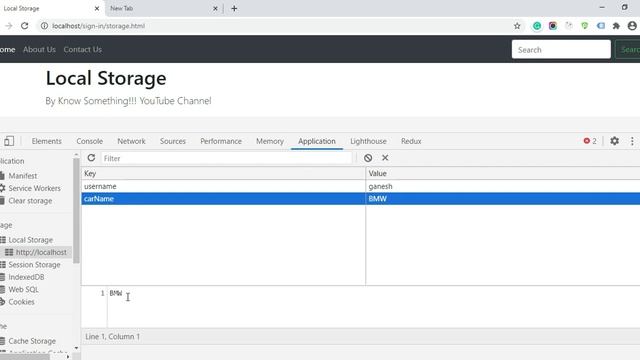Open the Extensions puzzle piece menu
Viewport: 640px width, 360px height.
click(x=616, y=26)
